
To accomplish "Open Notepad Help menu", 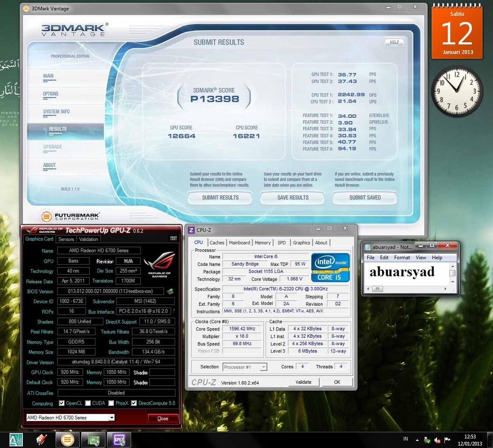I will 437,257.
